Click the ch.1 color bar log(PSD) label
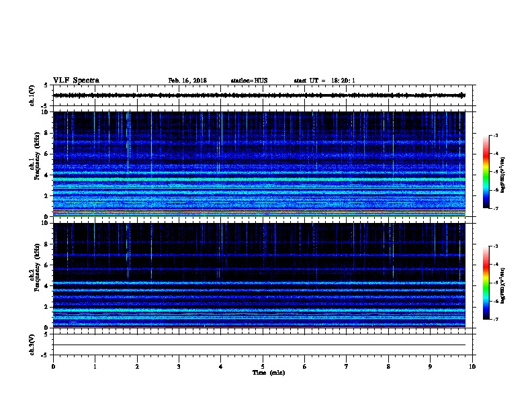 503,175
